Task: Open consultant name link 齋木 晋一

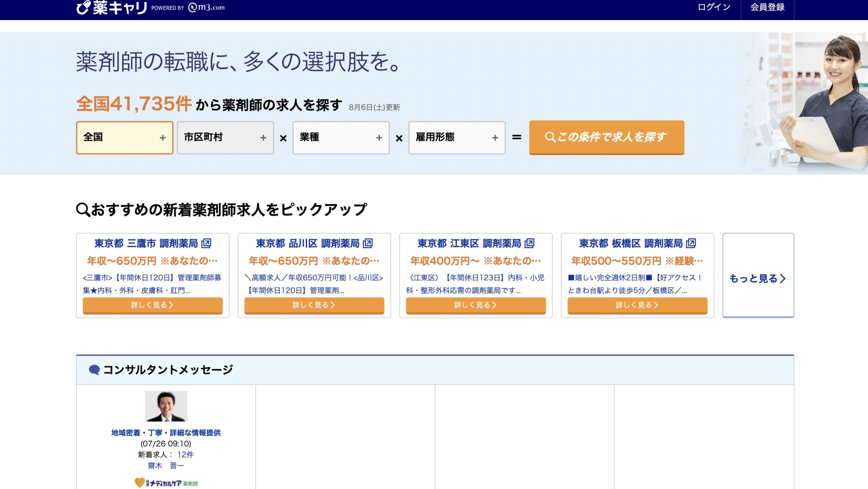Action: click(166, 466)
